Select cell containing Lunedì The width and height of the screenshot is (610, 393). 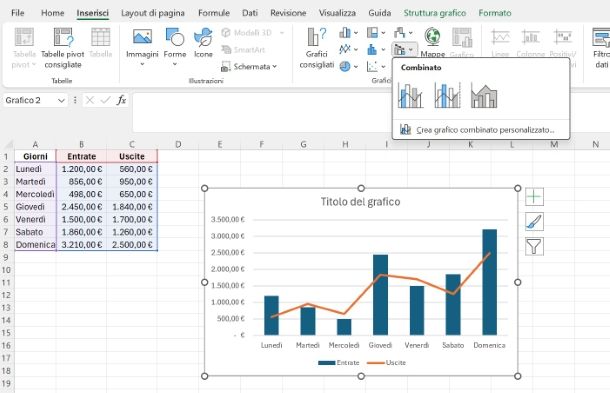pyautogui.click(x=35, y=169)
